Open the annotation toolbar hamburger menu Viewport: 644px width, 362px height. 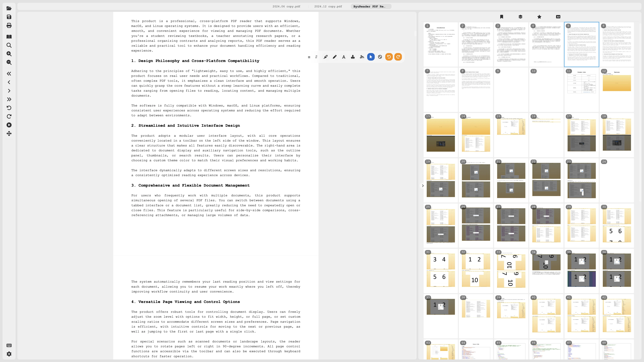[x=309, y=57]
